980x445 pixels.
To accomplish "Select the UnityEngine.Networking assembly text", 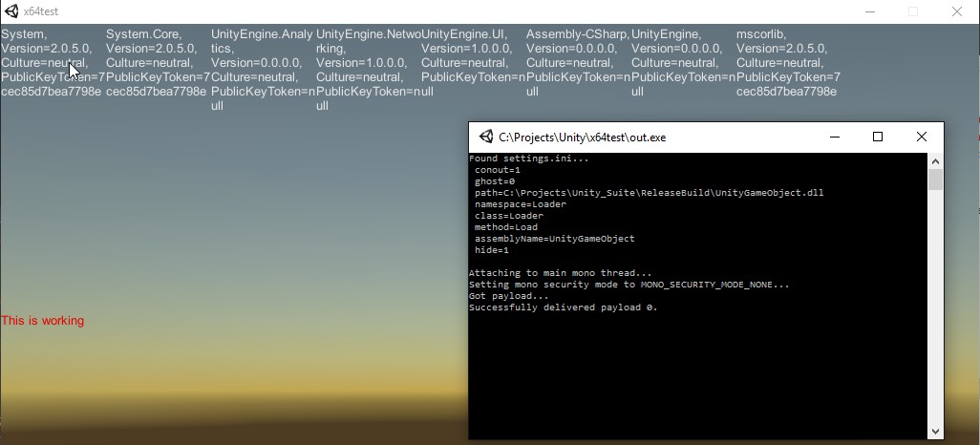I will pos(367,34).
